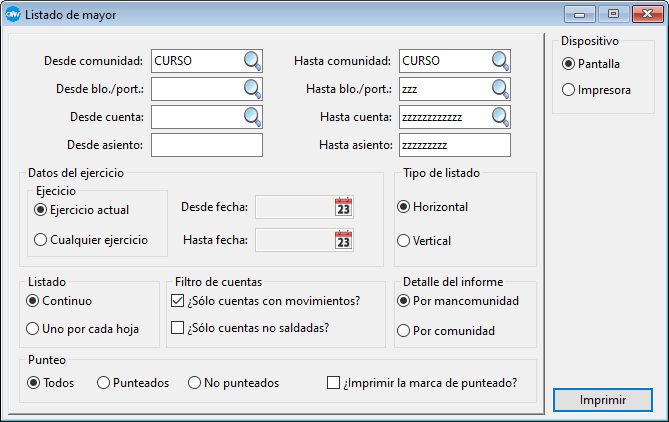Open lookup icon for Hasta blo./port.

point(500,89)
